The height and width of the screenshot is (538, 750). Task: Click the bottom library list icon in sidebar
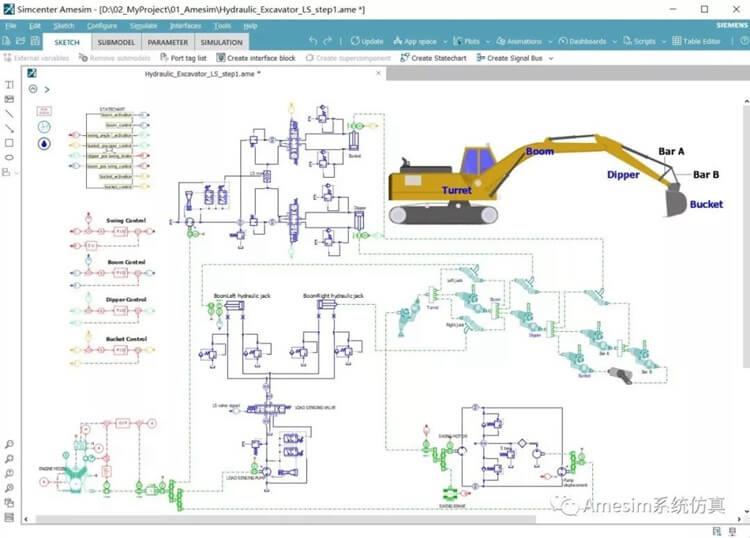tap(9, 517)
